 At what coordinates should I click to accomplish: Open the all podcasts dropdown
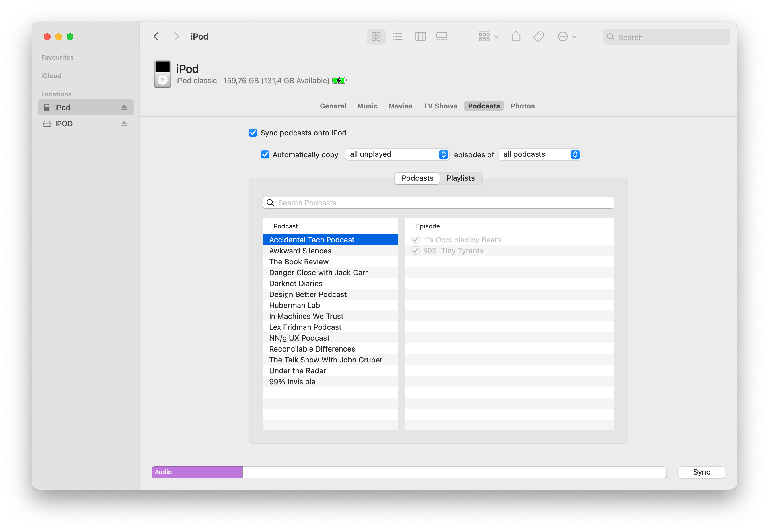tap(540, 154)
